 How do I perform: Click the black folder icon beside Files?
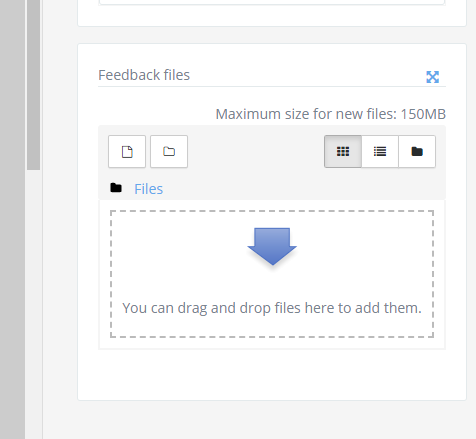[116, 188]
